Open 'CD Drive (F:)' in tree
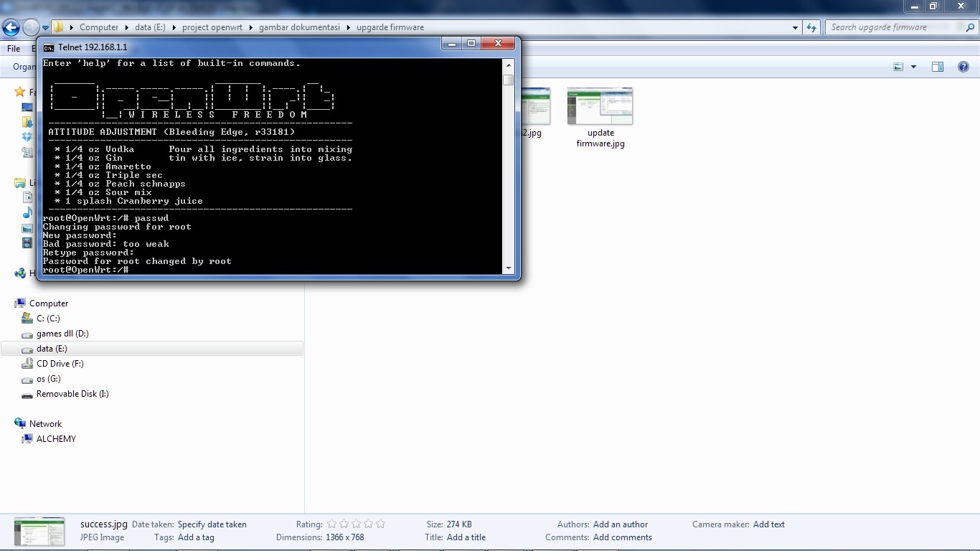 tap(60, 364)
